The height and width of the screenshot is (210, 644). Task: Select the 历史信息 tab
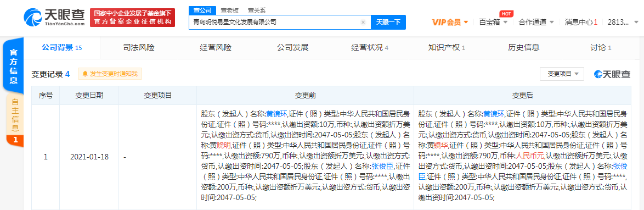click(523, 47)
